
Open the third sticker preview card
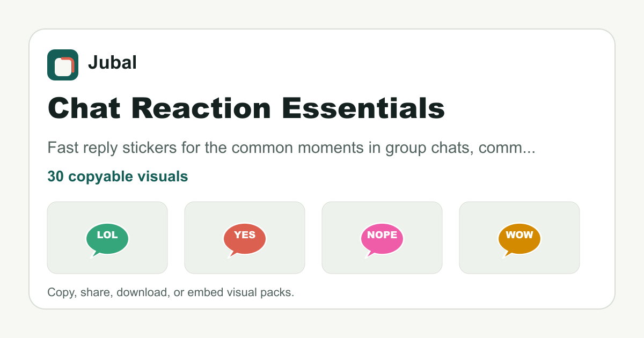click(382, 238)
